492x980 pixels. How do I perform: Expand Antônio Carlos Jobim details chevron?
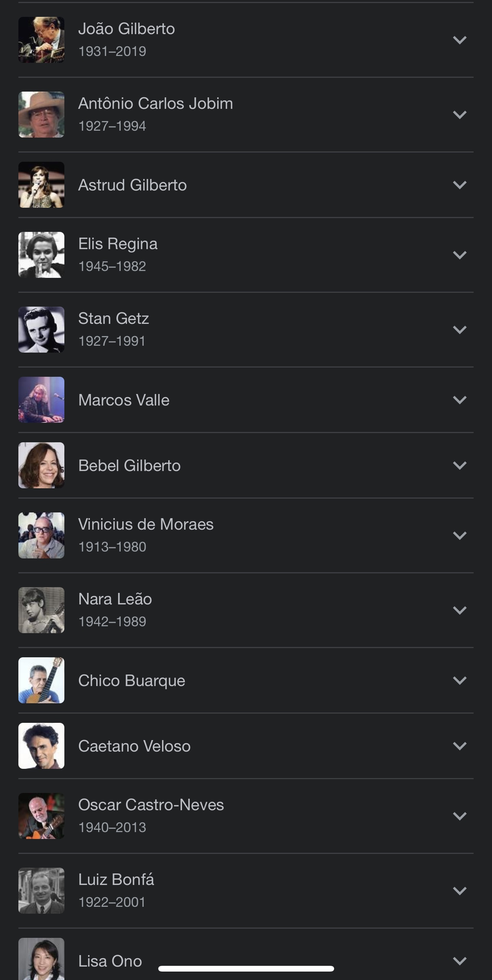459,115
